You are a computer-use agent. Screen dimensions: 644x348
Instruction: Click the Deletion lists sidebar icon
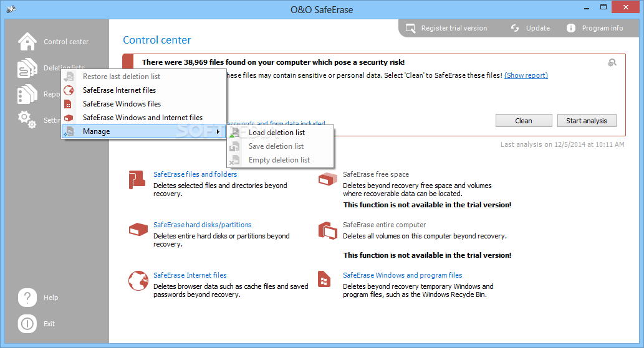pos(27,68)
